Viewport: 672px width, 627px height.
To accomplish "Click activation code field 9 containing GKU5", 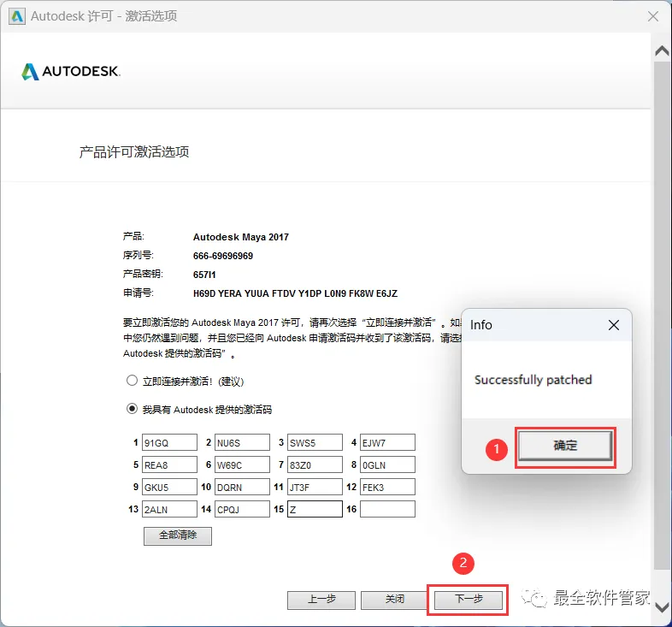I will click(170, 488).
